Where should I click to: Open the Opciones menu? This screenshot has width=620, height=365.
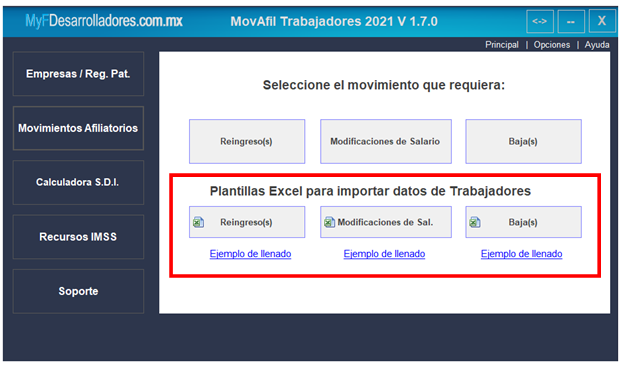(x=552, y=45)
